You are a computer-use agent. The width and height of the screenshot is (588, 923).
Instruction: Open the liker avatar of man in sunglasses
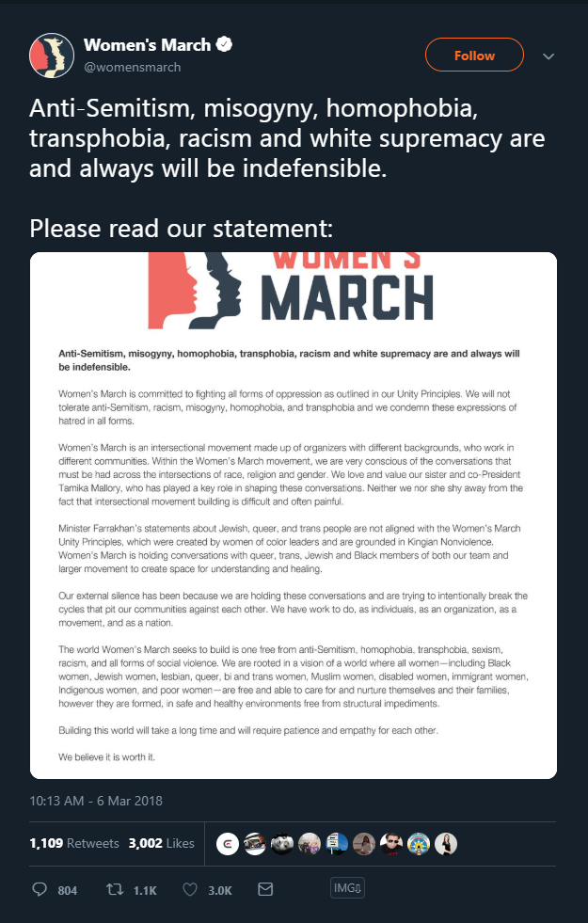(x=390, y=844)
